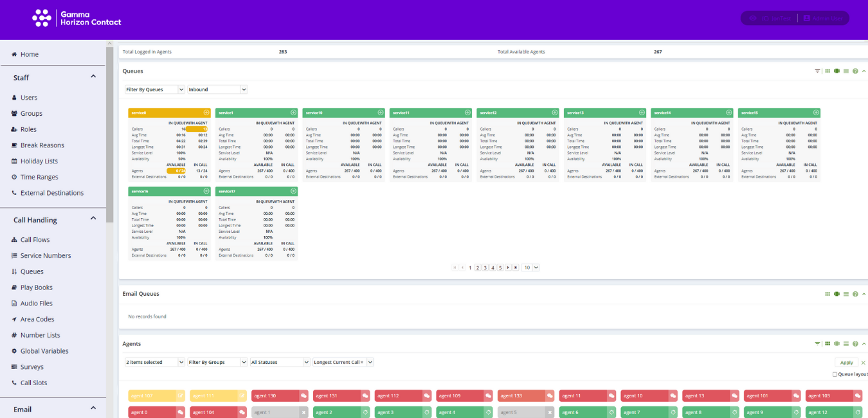Image resolution: width=868 pixels, height=418 pixels.
Task: Collapse the Queues panel with chevron
Action: click(863, 71)
